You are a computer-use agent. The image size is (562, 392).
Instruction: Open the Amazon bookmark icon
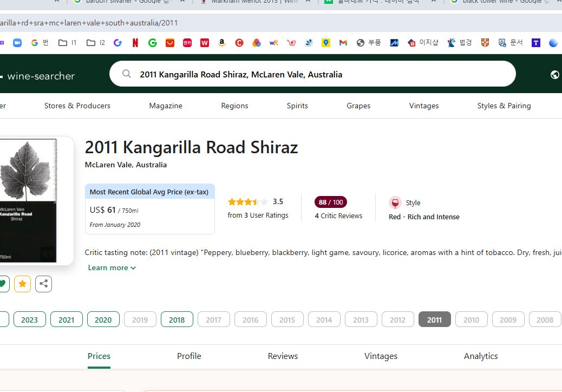222,43
